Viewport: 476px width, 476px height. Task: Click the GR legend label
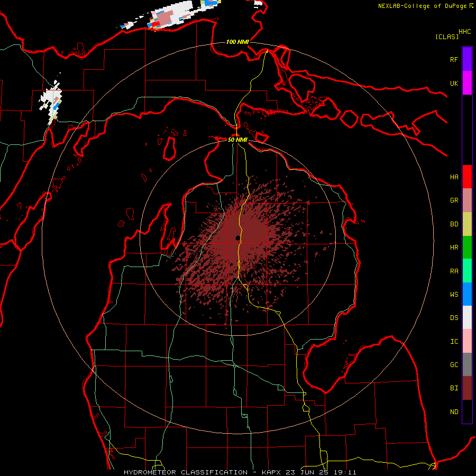(x=454, y=200)
